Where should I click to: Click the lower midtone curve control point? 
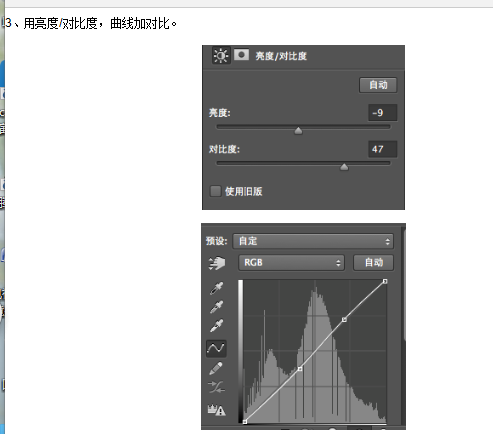(300, 369)
